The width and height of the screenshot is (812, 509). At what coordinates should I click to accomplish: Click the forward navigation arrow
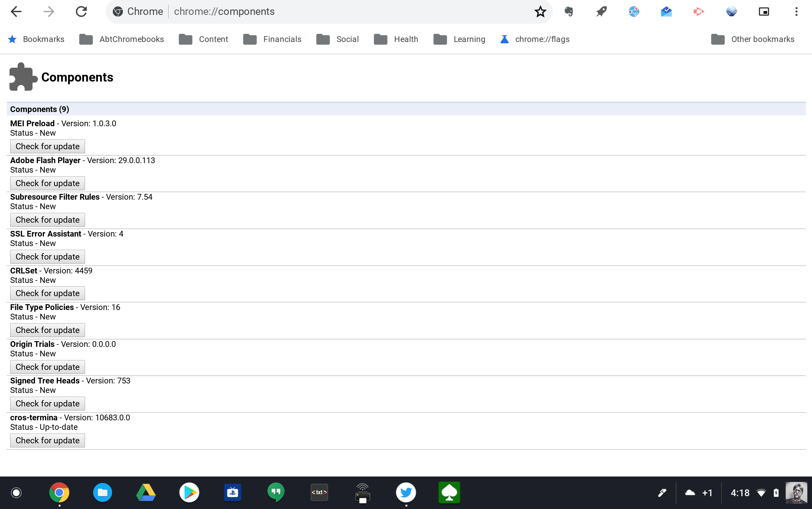pos(49,12)
